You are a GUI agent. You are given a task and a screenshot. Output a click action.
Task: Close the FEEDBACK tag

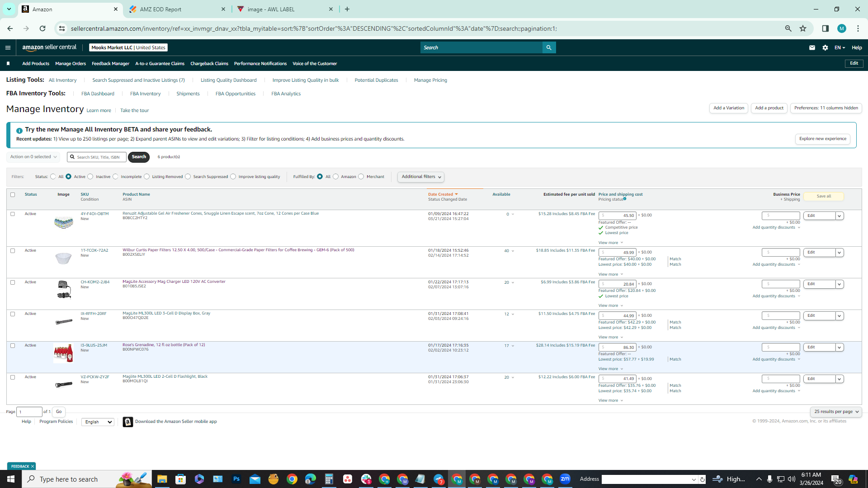tap(33, 466)
